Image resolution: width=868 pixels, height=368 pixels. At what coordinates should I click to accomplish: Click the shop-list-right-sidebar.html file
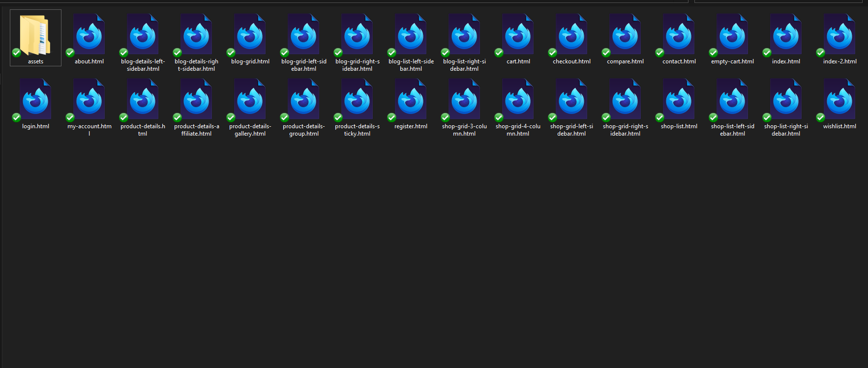(x=786, y=100)
